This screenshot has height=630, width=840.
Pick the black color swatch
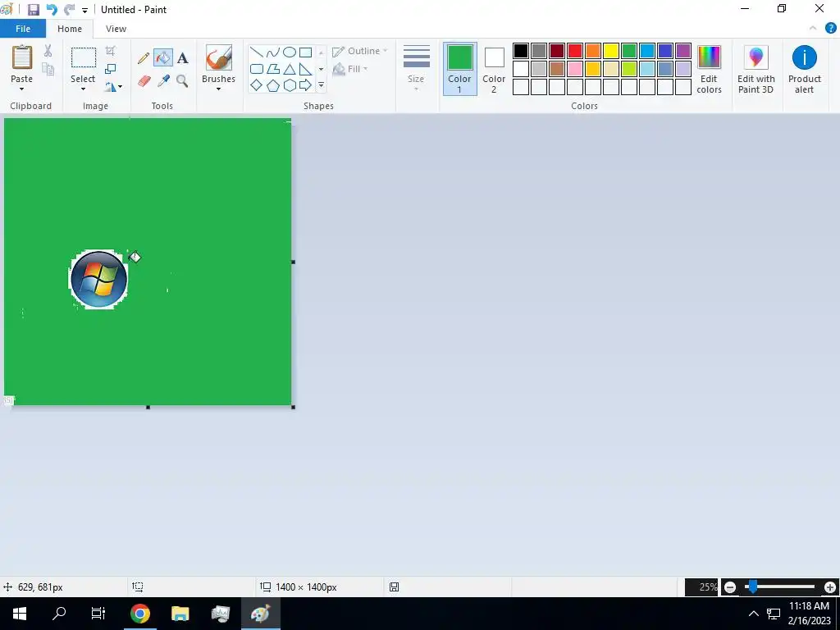(521, 51)
